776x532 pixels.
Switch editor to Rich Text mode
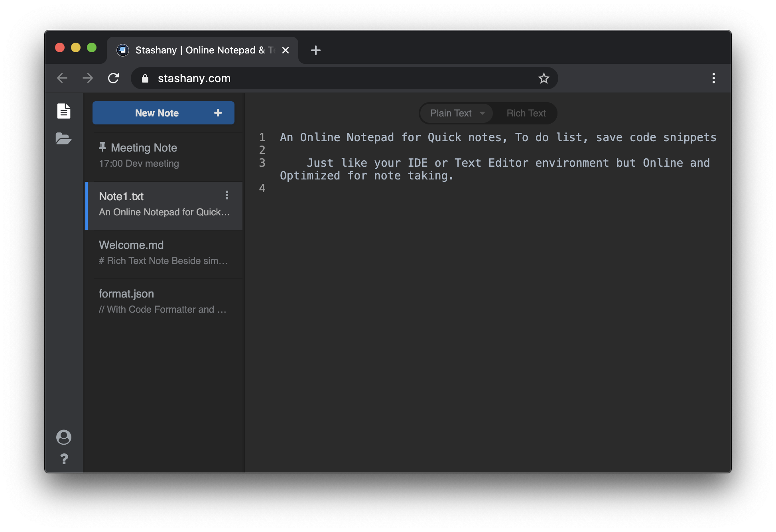[526, 113]
